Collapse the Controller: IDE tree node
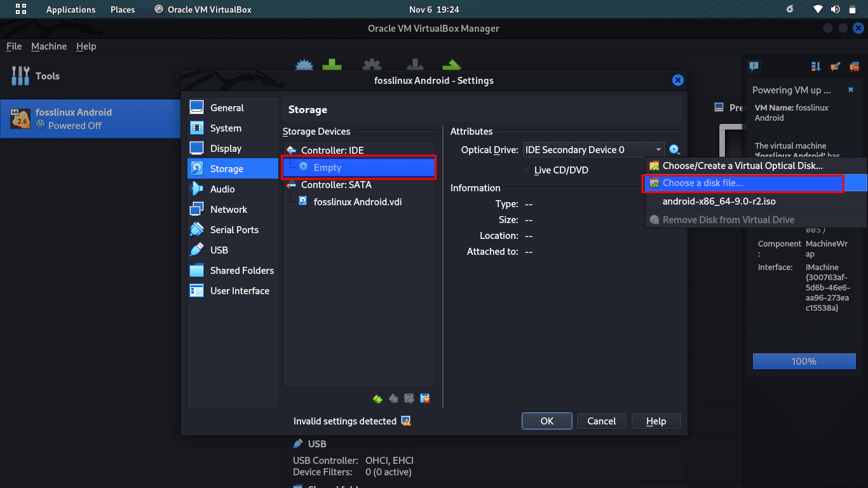 (x=291, y=151)
